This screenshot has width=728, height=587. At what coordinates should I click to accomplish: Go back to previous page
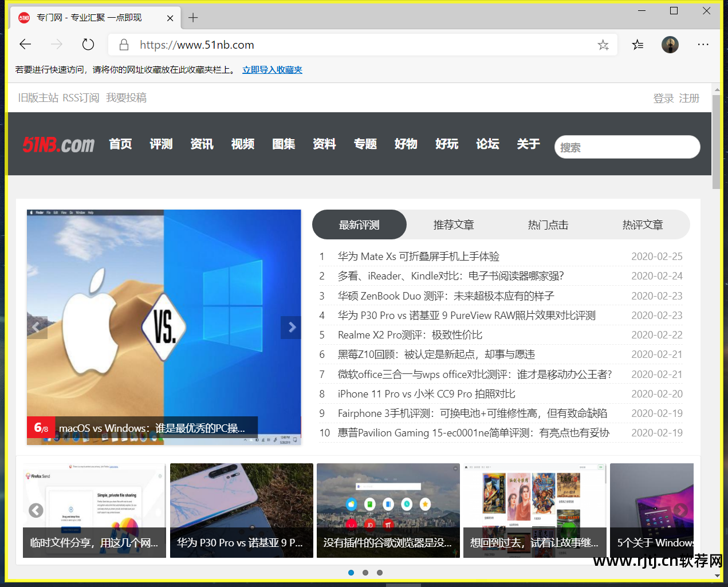tap(25, 45)
